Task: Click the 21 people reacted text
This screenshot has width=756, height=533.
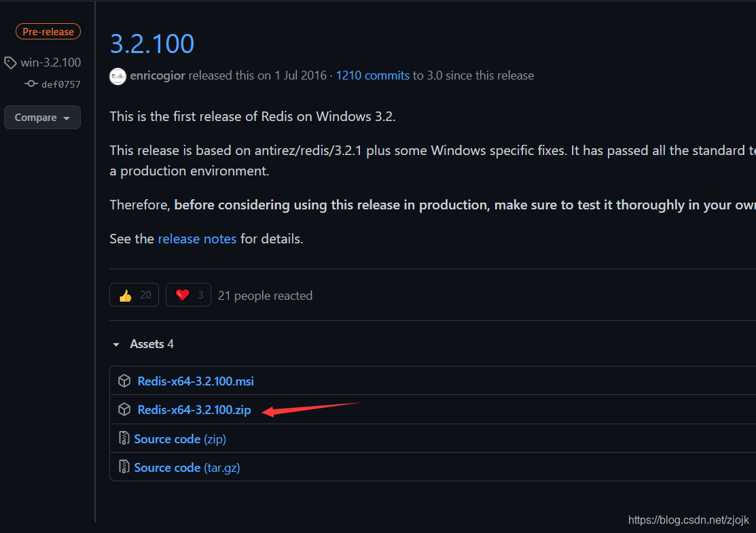Action: click(x=265, y=296)
